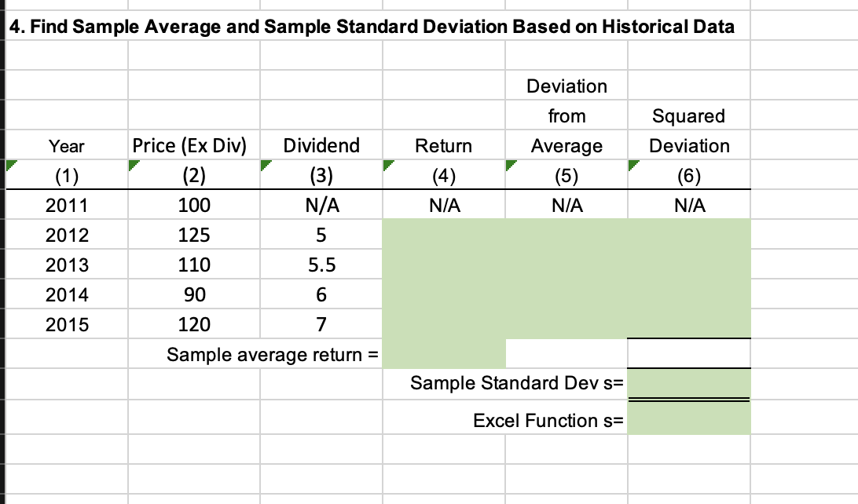Click the cell containing year 2015

click(x=68, y=324)
